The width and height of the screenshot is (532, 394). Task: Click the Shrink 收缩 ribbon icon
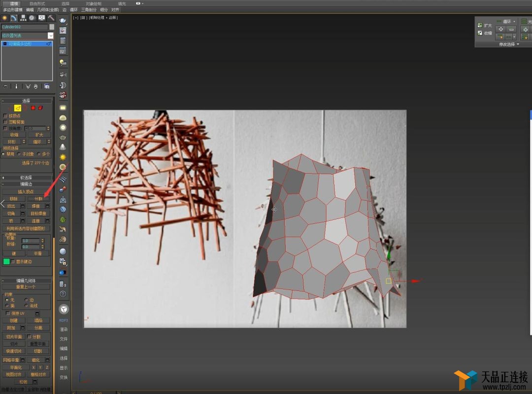(x=480, y=33)
